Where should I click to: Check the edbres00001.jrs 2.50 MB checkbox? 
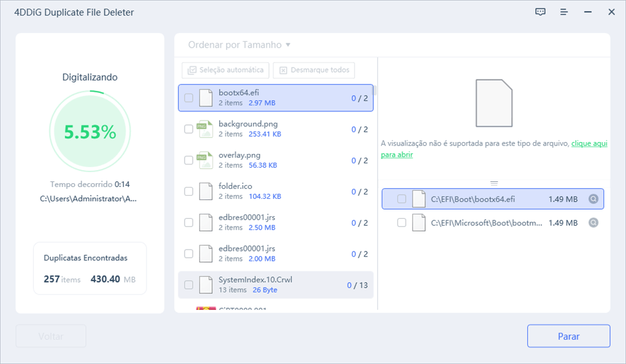click(188, 223)
